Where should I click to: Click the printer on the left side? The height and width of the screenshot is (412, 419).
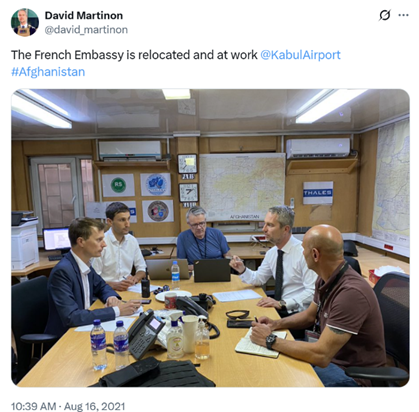[x=25, y=240]
